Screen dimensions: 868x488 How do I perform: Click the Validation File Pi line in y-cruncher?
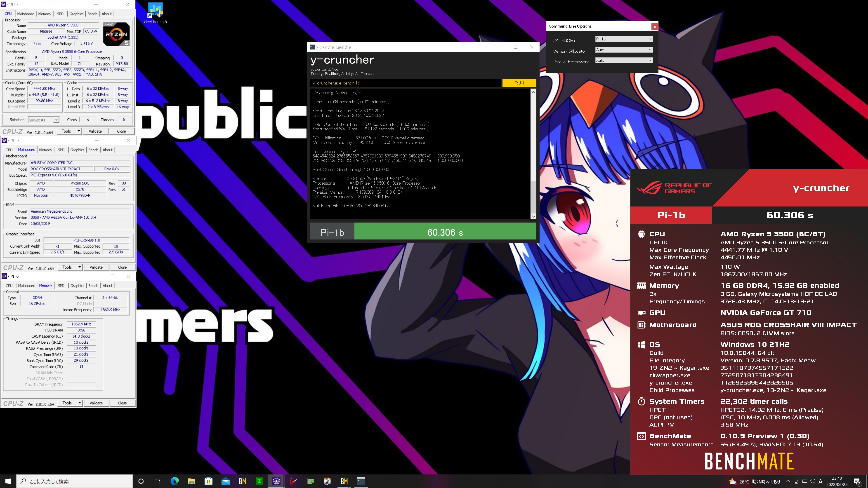(351, 206)
